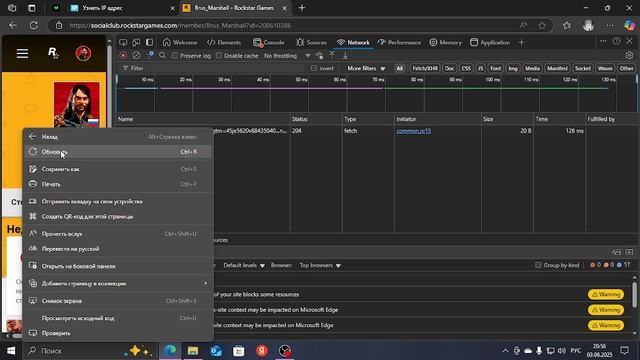
Task: Click the record network log button
Action: point(123,55)
